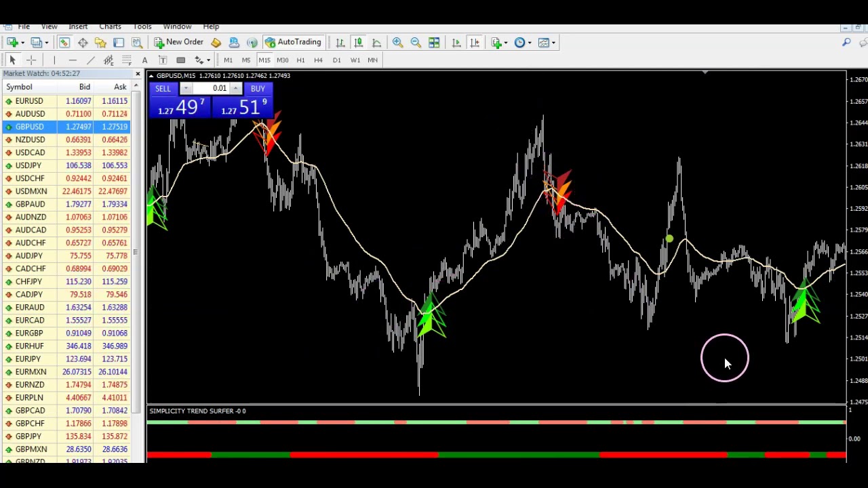Open the Insert menu
Image resolution: width=868 pixels, height=488 pixels.
(x=78, y=26)
